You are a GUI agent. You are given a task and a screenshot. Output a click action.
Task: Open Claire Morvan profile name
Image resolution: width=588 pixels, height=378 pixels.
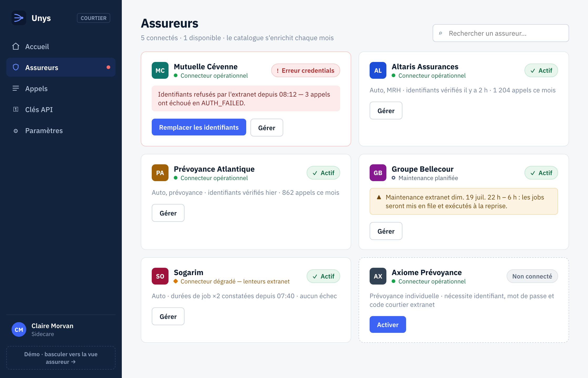[52, 326]
